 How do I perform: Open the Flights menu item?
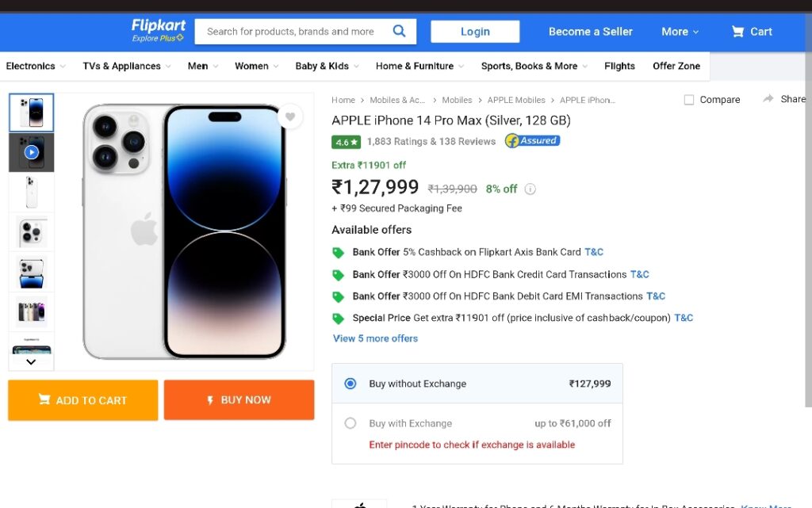pyautogui.click(x=619, y=66)
